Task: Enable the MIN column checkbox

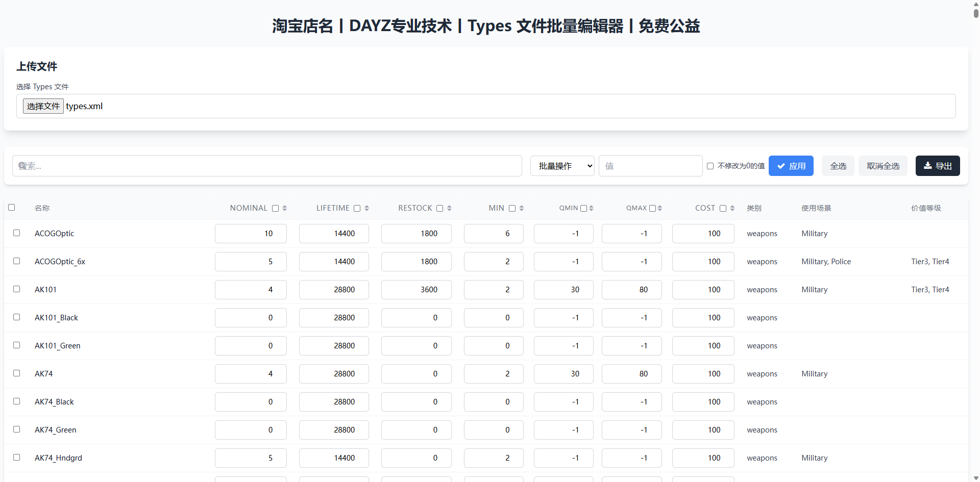Action: coord(512,208)
